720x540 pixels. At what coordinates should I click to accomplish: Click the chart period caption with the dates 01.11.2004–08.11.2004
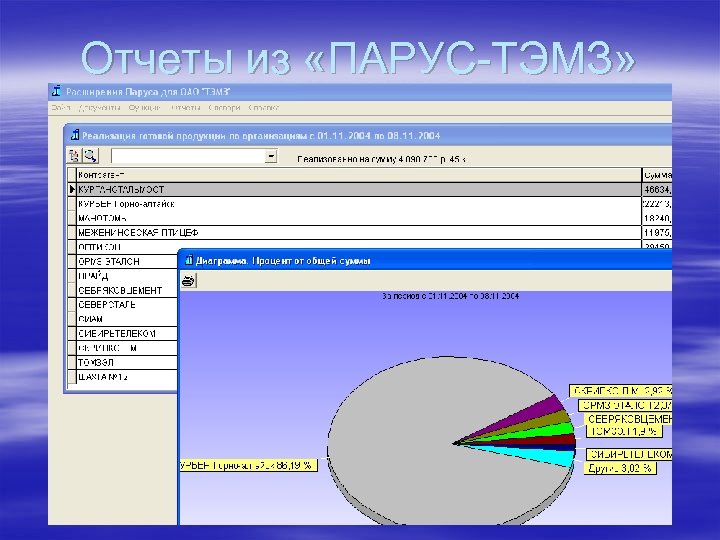(450, 296)
